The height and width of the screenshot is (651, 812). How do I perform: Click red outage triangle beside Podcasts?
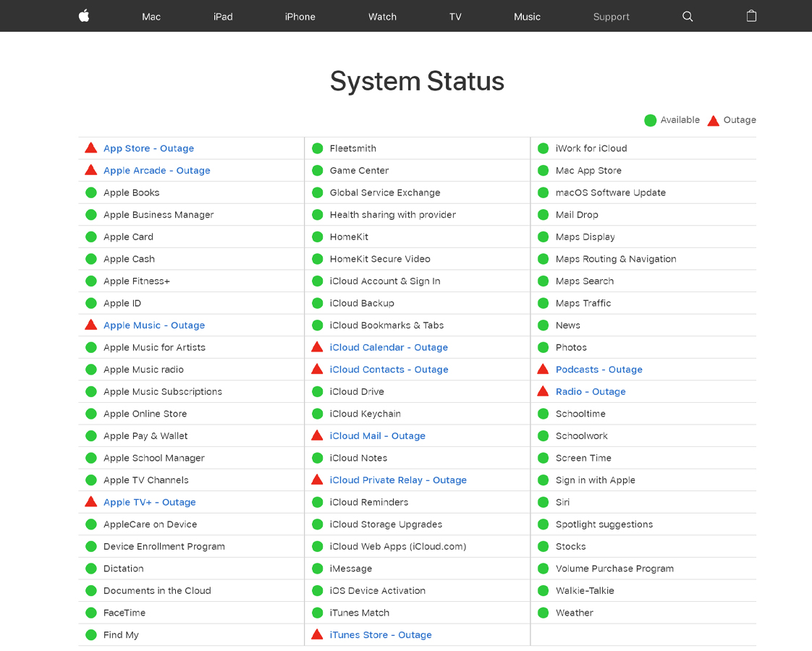click(544, 369)
